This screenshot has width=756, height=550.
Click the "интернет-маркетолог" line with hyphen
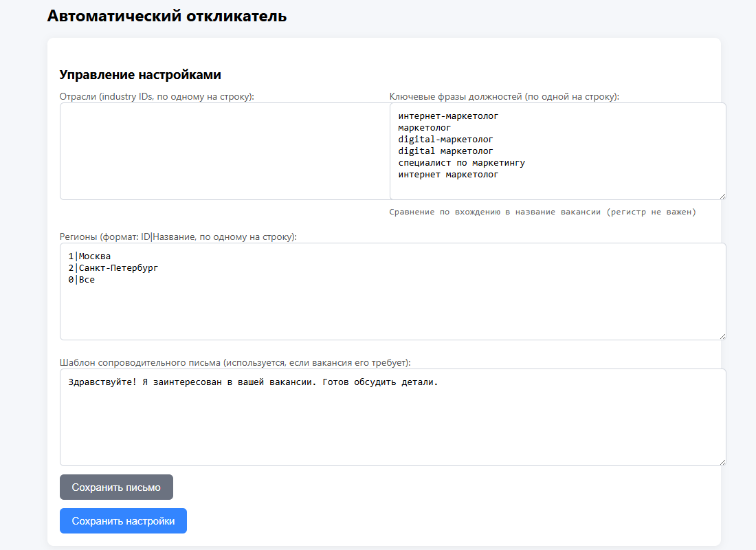click(448, 116)
